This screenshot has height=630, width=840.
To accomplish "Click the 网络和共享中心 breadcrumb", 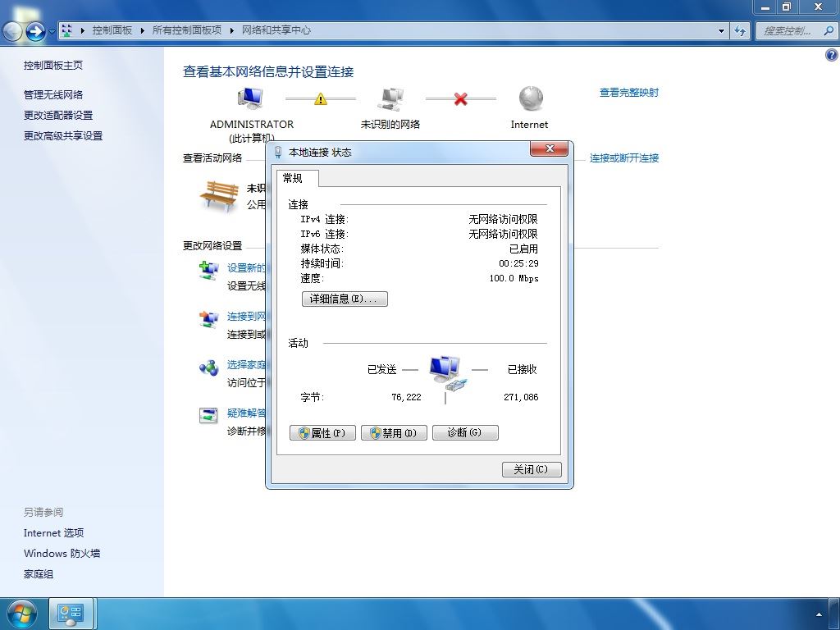I will (276, 30).
